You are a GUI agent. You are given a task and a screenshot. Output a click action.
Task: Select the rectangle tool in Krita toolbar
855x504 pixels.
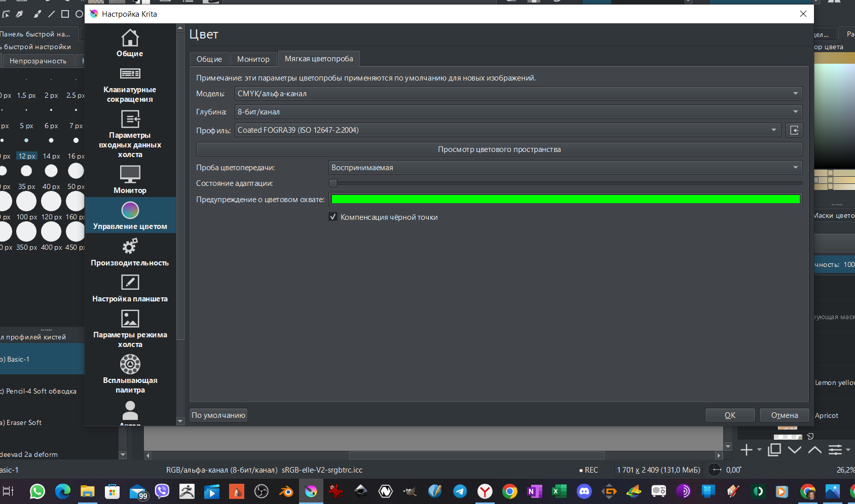click(x=65, y=14)
